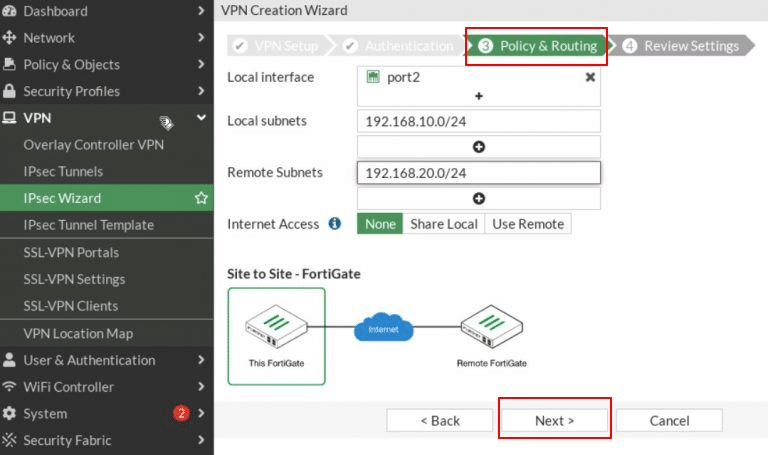Click Remote Subnets field 192.168.20.0/24
This screenshot has width=768, height=455.
point(479,172)
